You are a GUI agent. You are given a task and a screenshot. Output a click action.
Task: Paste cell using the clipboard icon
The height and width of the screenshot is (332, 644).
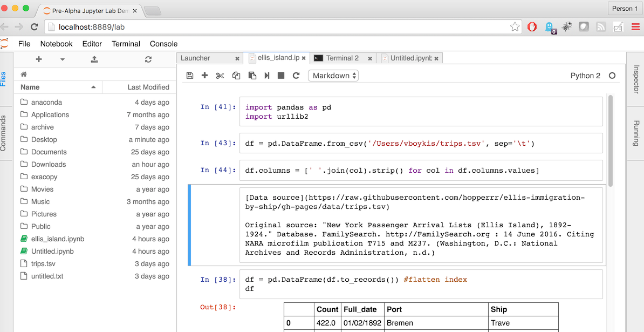pos(252,76)
